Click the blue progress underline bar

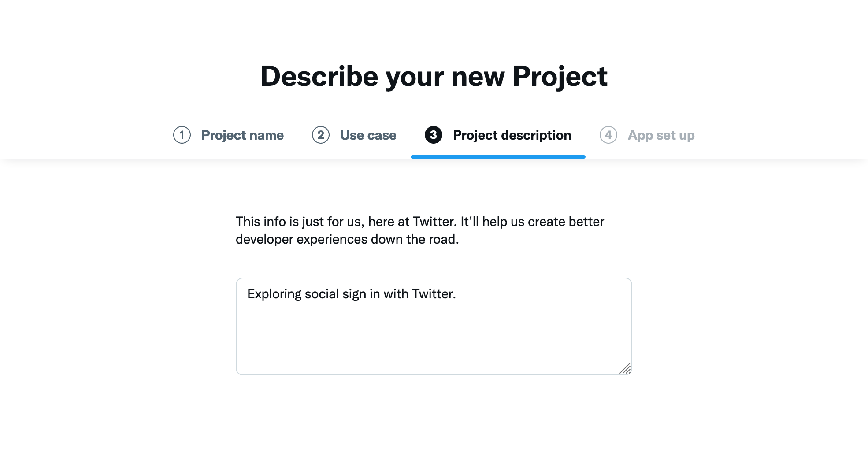pyautogui.click(x=498, y=156)
